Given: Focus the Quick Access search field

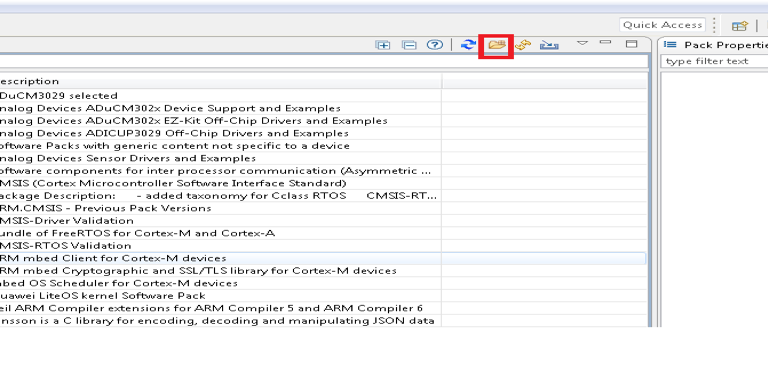Looking at the screenshot, I should pyautogui.click(x=662, y=25).
